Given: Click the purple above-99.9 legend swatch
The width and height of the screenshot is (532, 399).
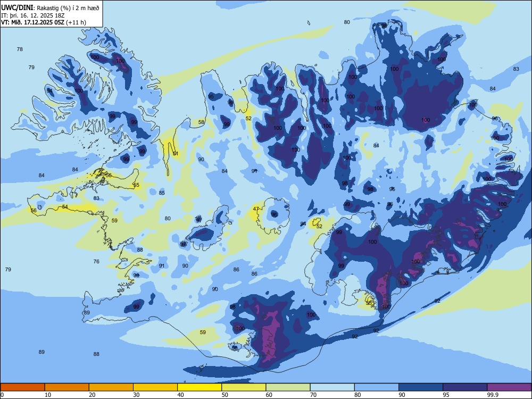Looking at the screenshot, I should point(509,387).
